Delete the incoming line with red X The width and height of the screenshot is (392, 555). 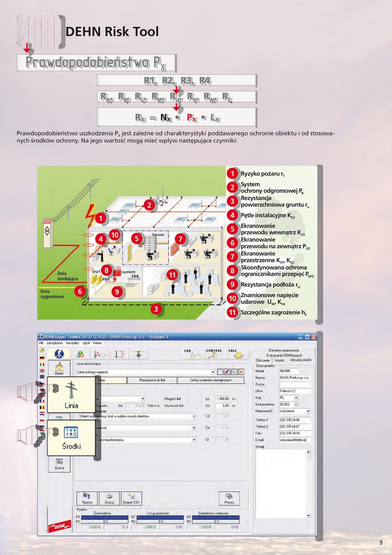click(x=241, y=372)
